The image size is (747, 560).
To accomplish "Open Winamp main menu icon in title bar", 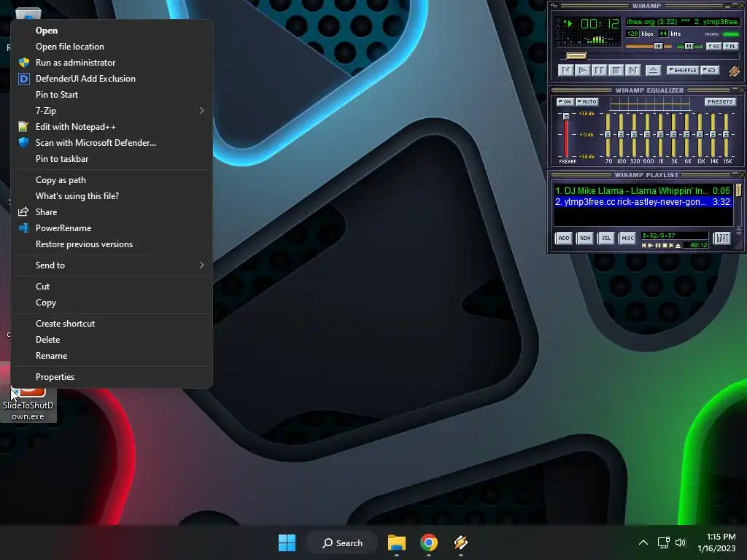I will (554, 6).
